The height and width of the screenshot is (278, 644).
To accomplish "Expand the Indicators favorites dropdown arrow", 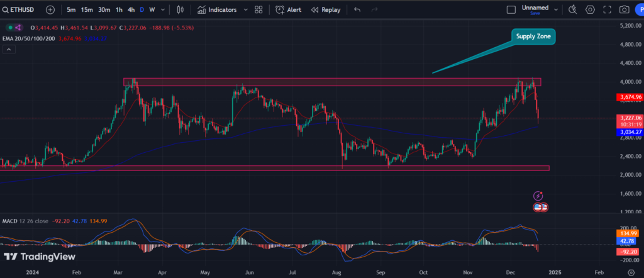I will (246, 9).
